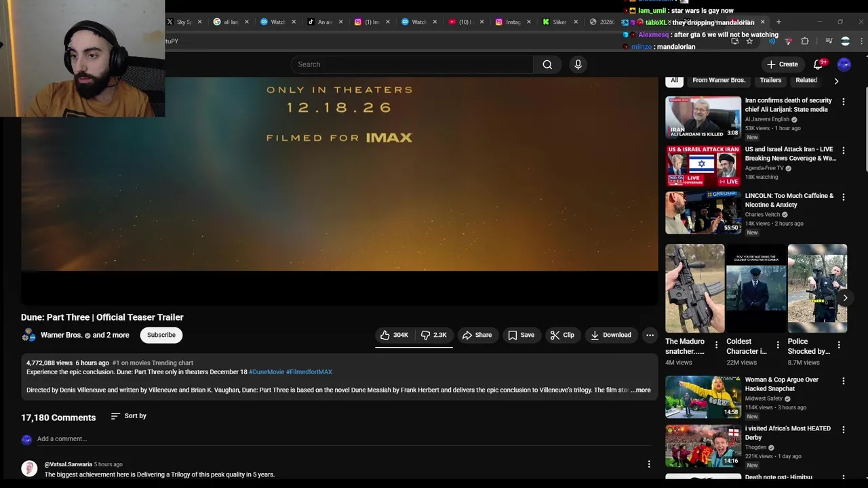The height and width of the screenshot is (488, 868).
Task: Open menu for LINCOLN caffeine video
Action: pyautogui.click(x=844, y=197)
